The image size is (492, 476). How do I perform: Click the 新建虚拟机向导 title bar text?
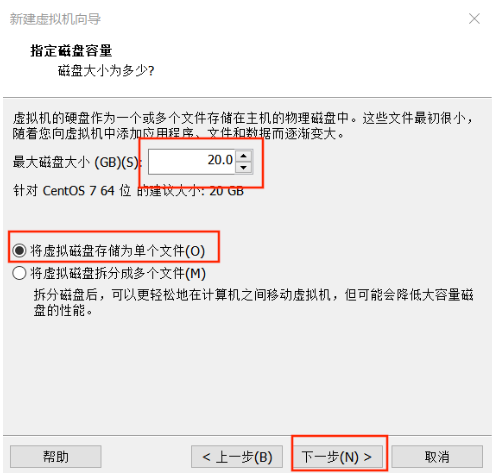coord(55,19)
